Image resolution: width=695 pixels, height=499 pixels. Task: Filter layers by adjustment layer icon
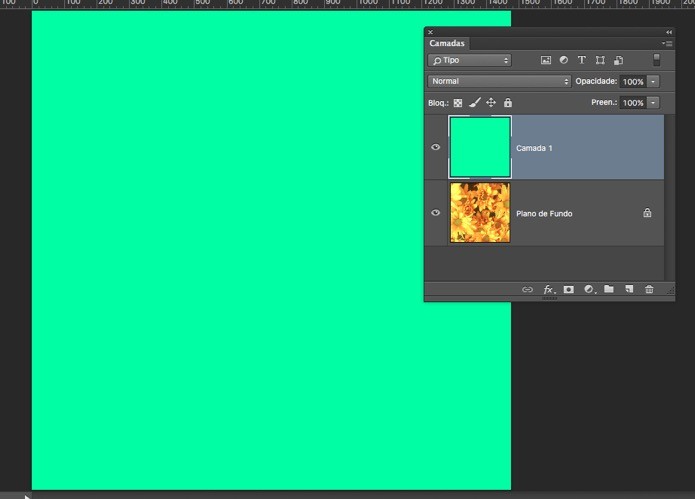pos(563,60)
